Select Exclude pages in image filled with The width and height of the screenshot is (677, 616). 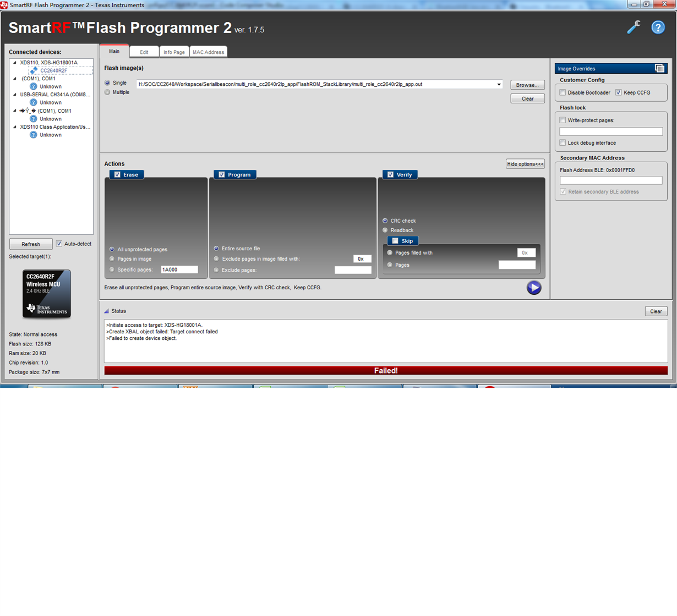click(216, 258)
